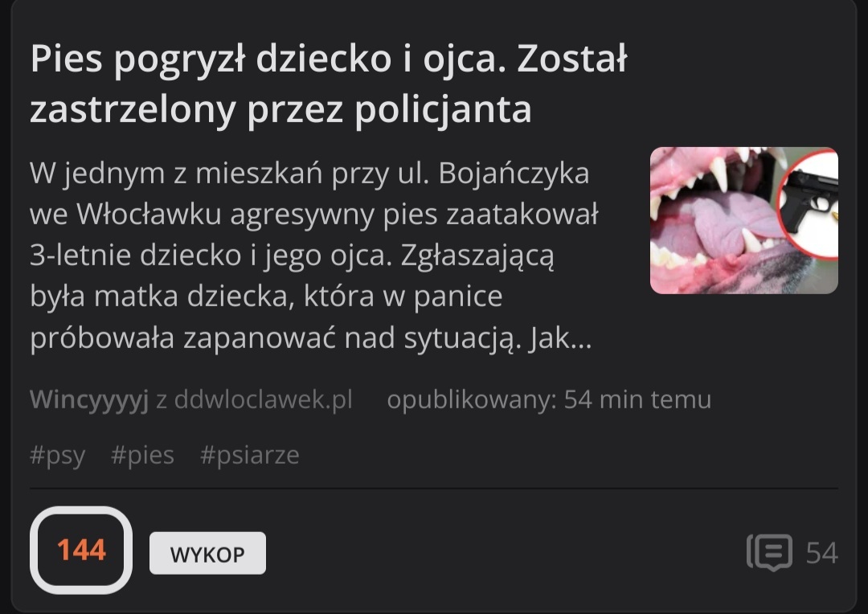
Task: Click the "54 min temu" publish time
Action: (x=637, y=399)
